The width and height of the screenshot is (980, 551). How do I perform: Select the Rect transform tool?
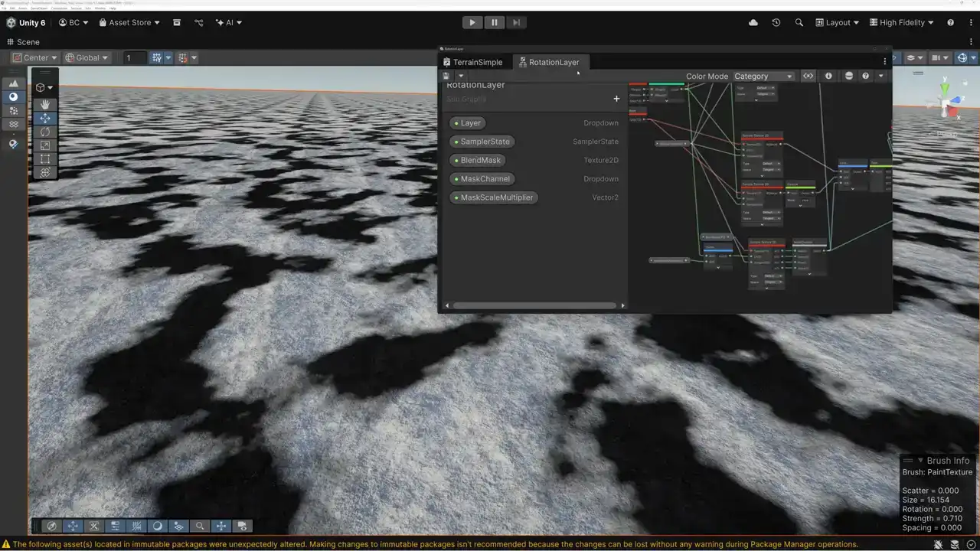(x=45, y=159)
